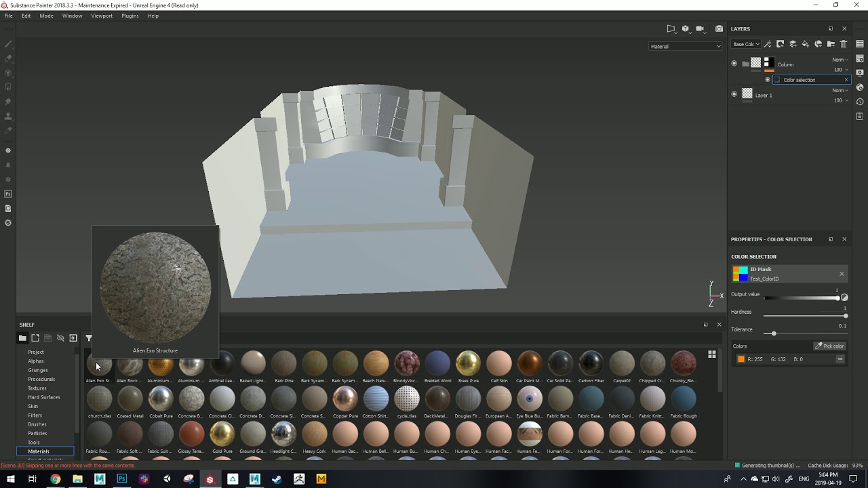The height and width of the screenshot is (488, 868).
Task: Remove ID Mask Test_ColorID with X
Action: tap(842, 274)
